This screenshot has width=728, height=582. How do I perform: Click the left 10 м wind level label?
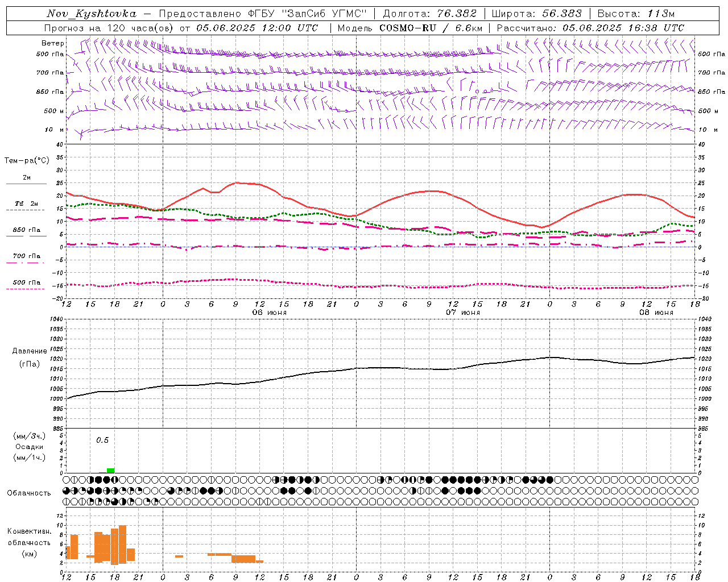point(55,130)
